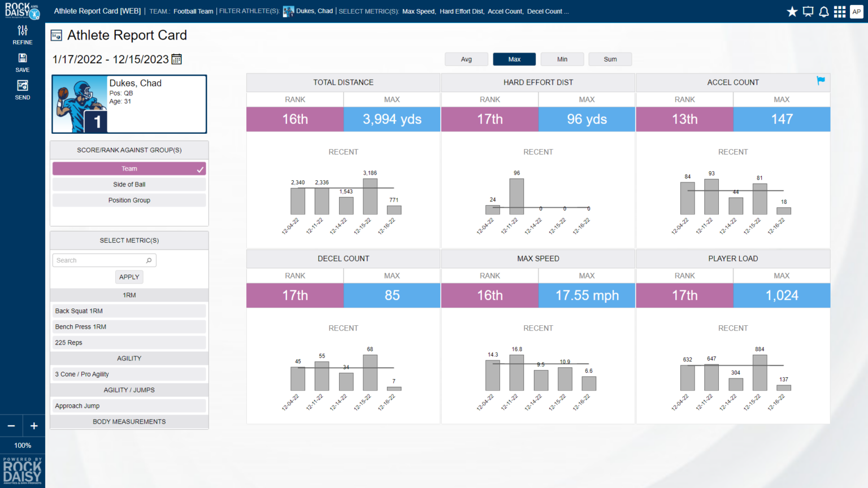
Task: Open the apps grid icon in the header
Action: click(840, 11)
